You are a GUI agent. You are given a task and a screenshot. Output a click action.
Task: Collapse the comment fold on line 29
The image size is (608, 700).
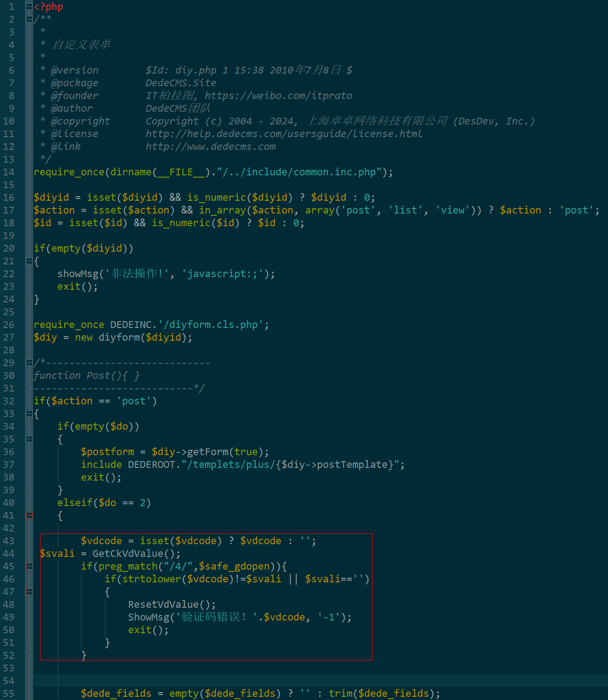point(29,363)
